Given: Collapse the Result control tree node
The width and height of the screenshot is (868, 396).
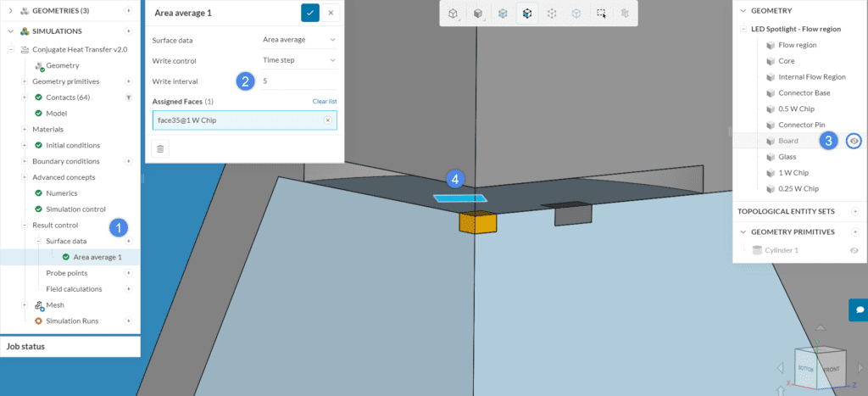Looking at the screenshot, I should pos(24,226).
